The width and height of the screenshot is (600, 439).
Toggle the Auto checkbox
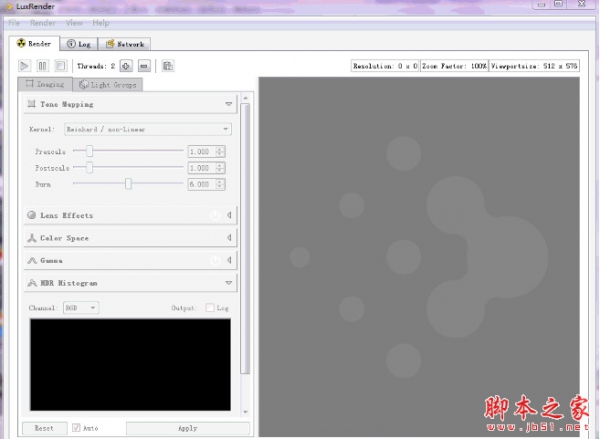tap(76, 428)
